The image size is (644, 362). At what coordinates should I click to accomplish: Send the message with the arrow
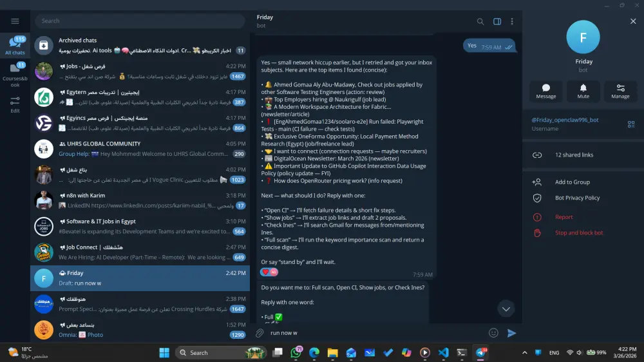click(511, 333)
